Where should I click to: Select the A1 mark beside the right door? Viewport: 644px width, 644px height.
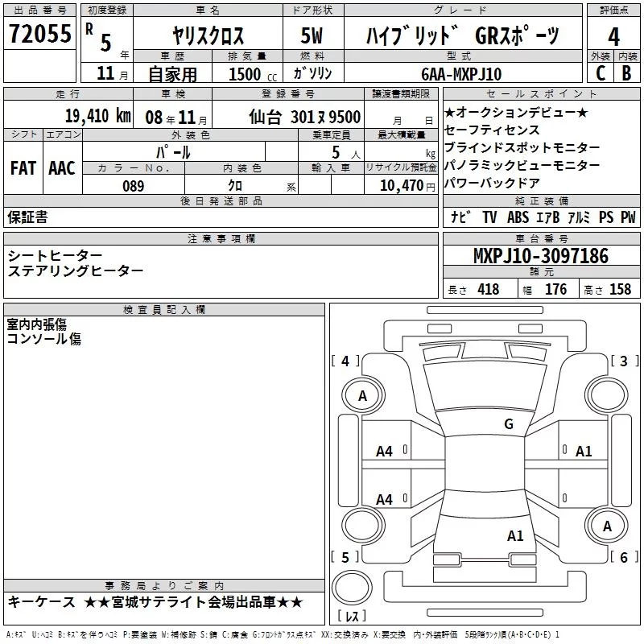pyautogui.click(x=584, y=452)
